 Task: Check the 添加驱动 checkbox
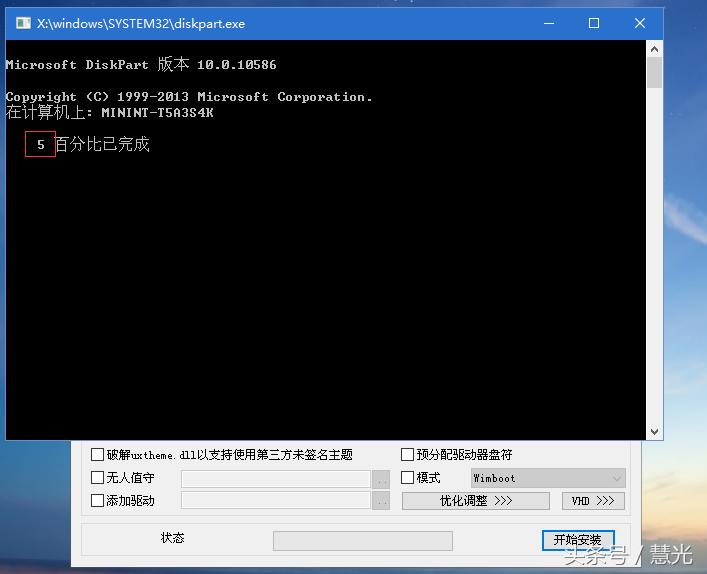[x=97, y=501]
